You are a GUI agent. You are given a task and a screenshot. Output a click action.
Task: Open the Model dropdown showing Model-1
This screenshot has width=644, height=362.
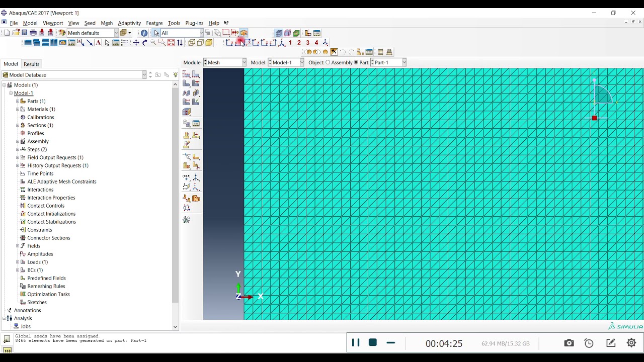point(286,62)
